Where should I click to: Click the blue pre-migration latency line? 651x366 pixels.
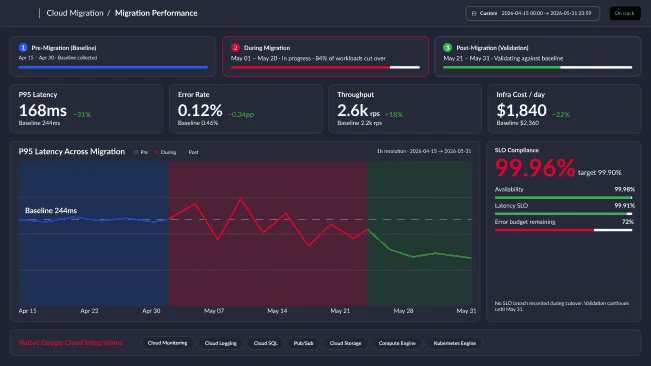point(93,219)
